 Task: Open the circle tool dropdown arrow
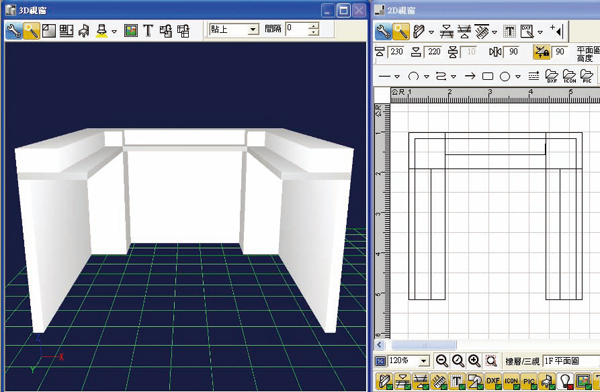(518, 77)
